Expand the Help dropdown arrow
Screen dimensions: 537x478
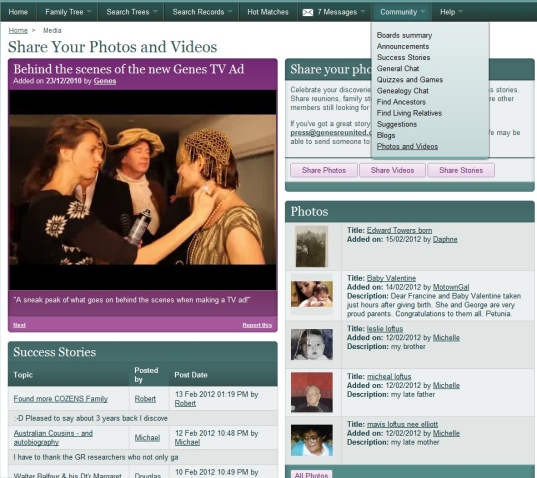(x=460, y=11)
